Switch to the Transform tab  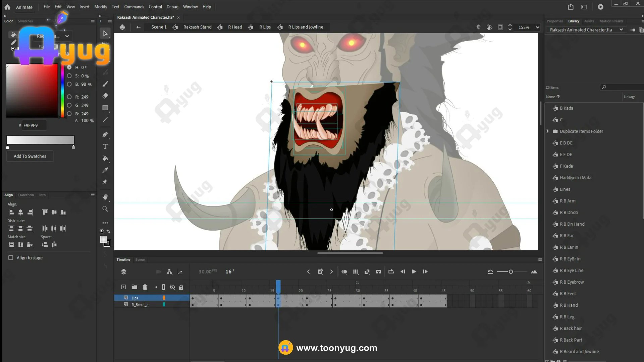coord(26,195)
